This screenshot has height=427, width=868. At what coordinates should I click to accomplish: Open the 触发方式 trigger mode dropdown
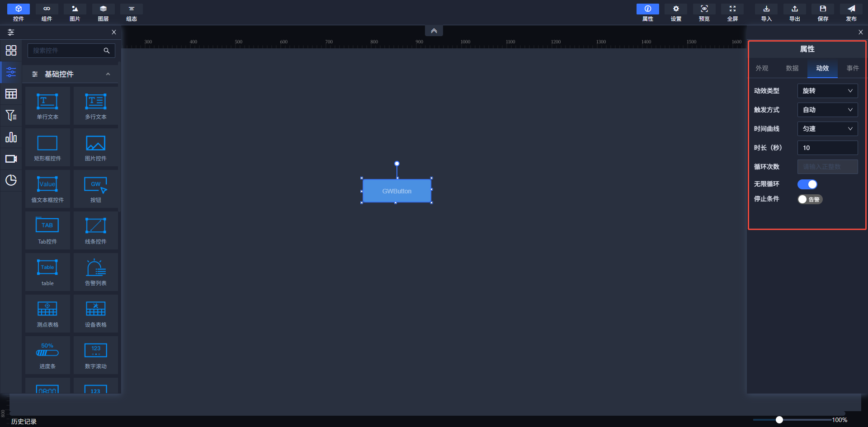point(827,110)
